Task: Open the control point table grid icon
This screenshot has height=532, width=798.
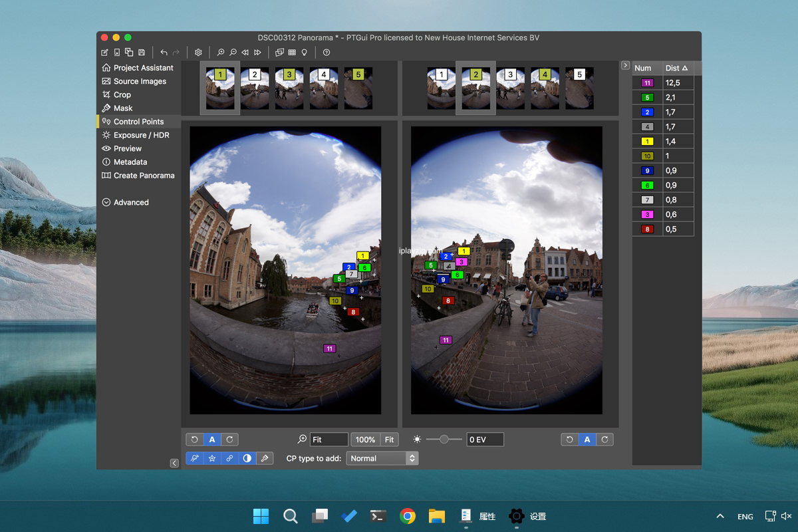Action: (x=292, y=53)
